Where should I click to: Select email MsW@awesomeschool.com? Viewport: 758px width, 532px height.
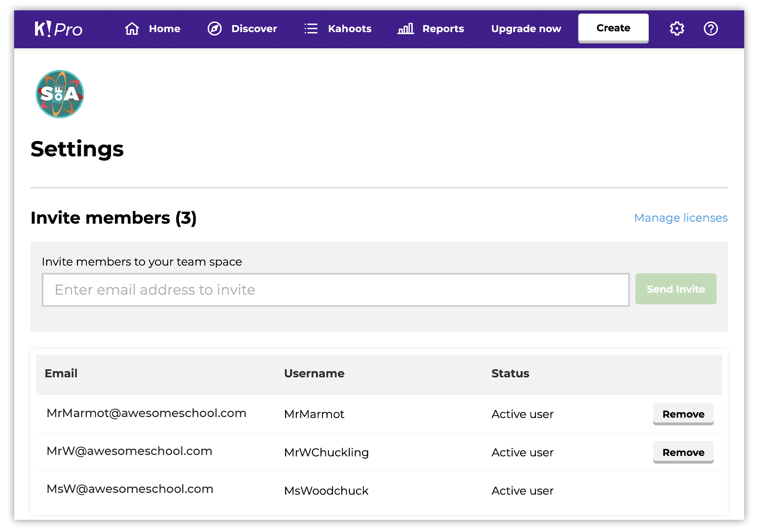[x=130, y=489]
